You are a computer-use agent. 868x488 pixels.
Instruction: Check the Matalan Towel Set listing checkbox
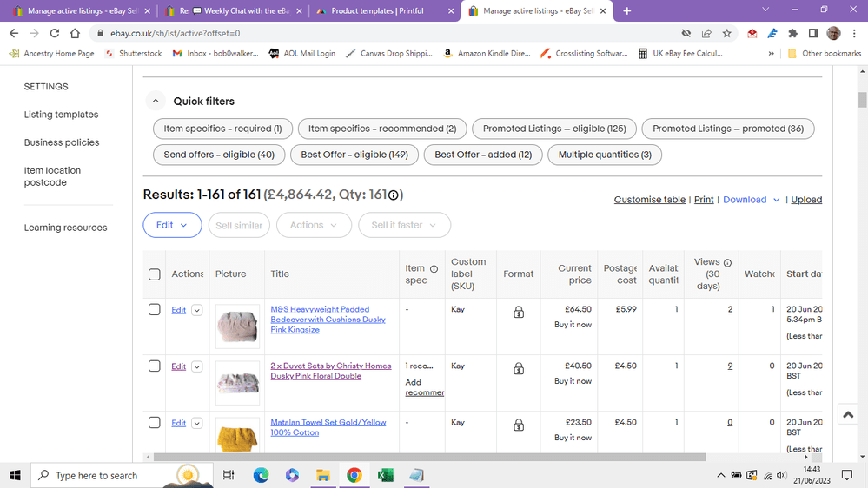tap(155, 423)
